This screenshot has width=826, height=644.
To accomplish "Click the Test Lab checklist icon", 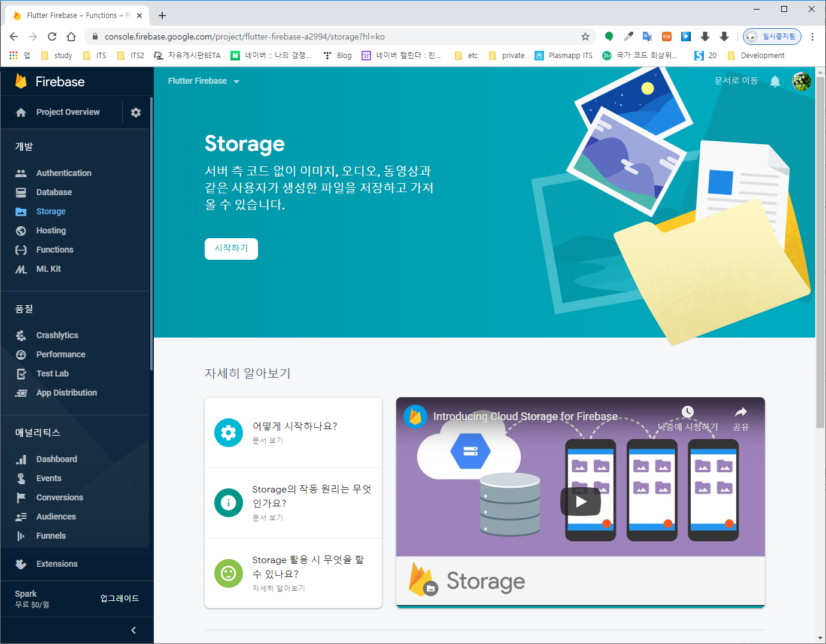I will click(21, 373).
